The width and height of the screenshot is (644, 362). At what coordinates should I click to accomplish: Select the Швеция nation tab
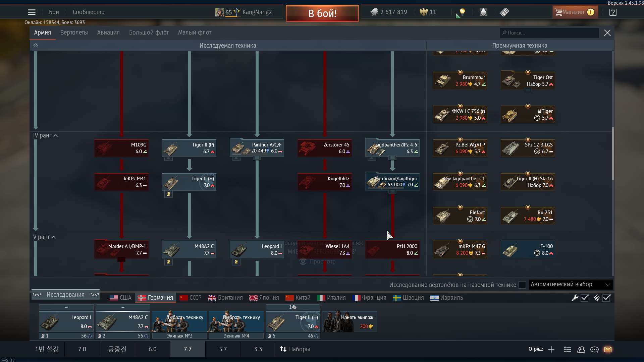click(409, 298)
